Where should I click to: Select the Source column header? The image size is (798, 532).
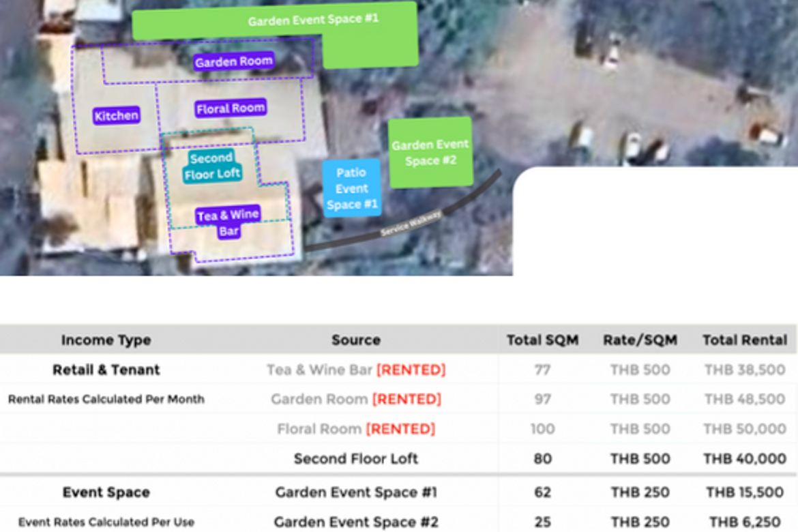coord(356,340)
